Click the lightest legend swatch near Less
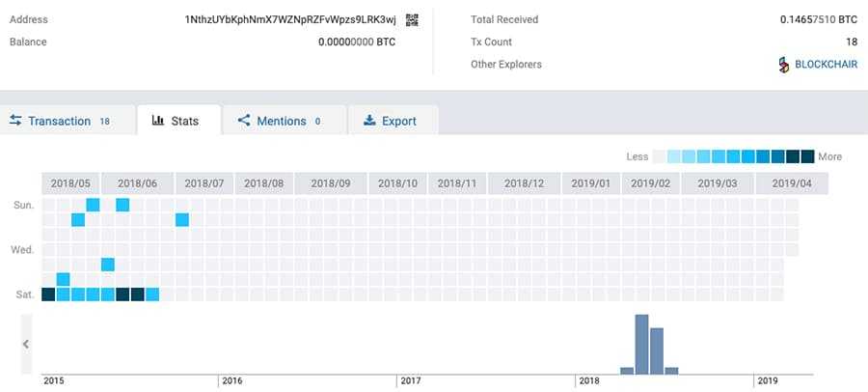This screenshot has width=868, height=392. point(660,156)
